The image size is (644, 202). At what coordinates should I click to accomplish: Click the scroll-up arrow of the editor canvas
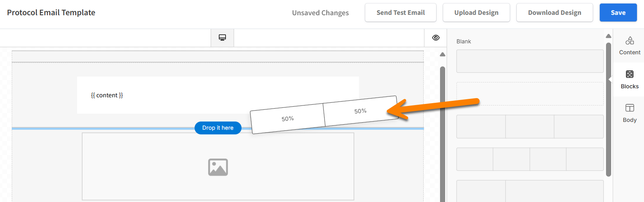[442, 55]
